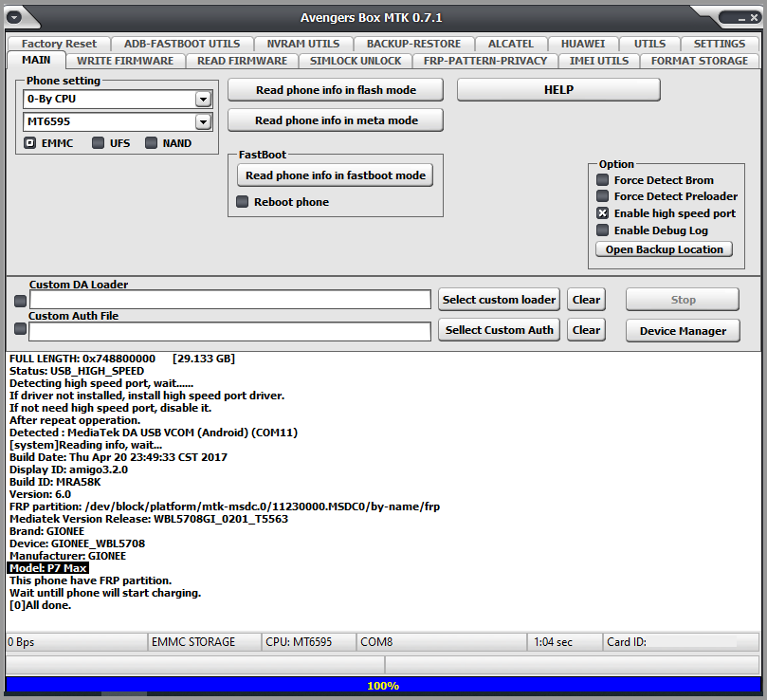The width and height of the screenshot is (767, 700).
Task: Go to BACKUP-RESTORE tab
Action: (x=413, y=44)
